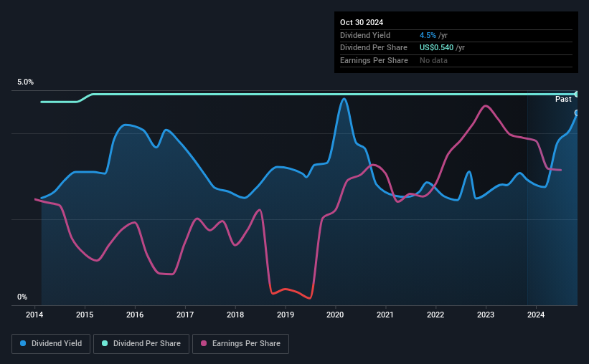Click the blue Dividend Yield legend dot
Screen dimensions: 589x364
[x=23, y=343]
